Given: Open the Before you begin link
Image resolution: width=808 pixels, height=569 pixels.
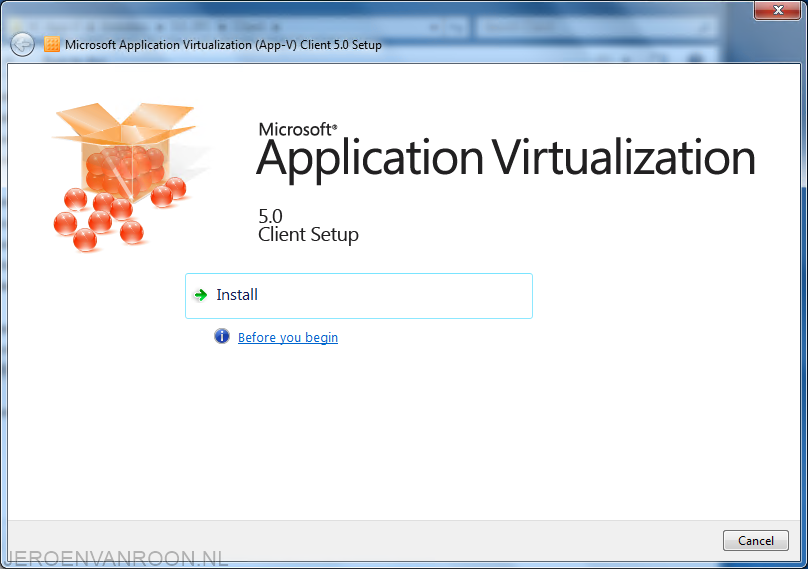Looking at the screenshot, I should click(288, 338).
